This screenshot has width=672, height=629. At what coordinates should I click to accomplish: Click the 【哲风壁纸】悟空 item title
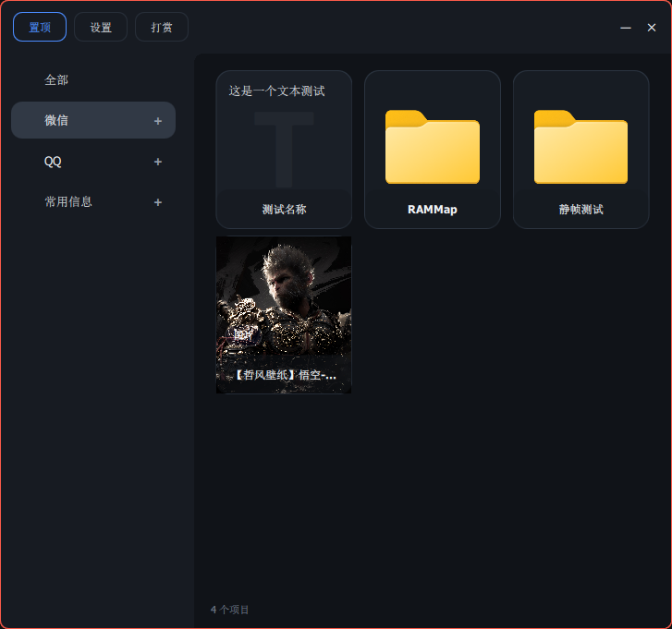[284, 376]
